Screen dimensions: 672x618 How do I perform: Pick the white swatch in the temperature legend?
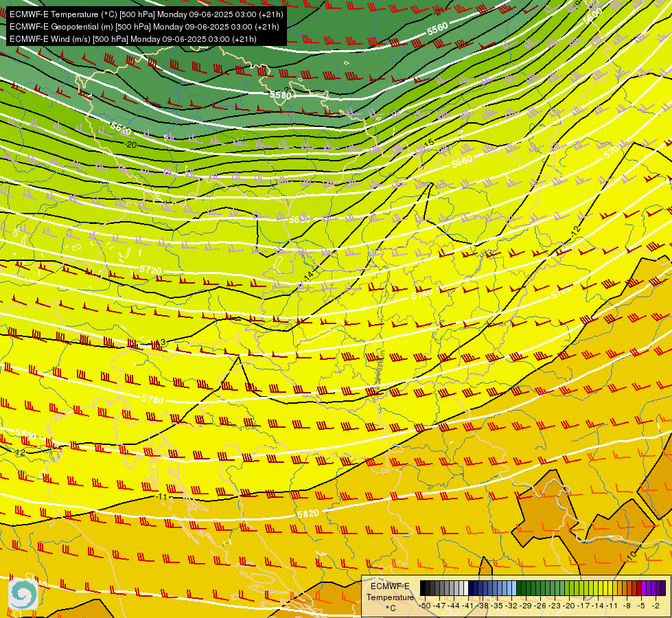(x=466, y=588)
